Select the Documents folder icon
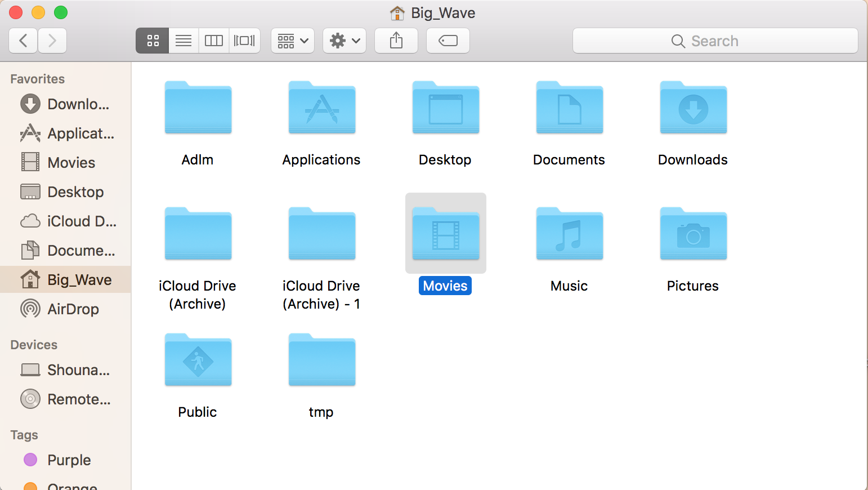The width and height of the screenshot is (868, 490). click(x=570, y=107)
